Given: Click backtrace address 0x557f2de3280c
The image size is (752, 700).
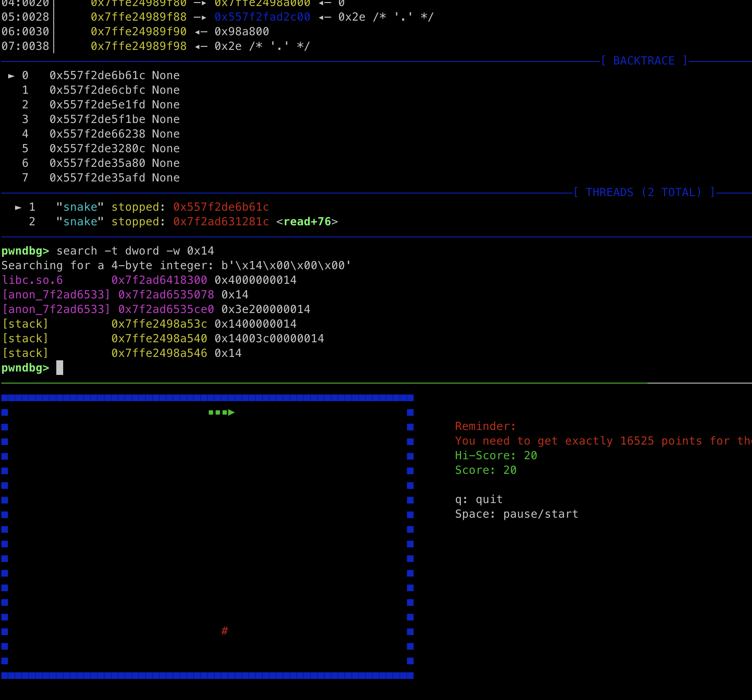Looking at the screenshot, I should click(x=98, y=148).
